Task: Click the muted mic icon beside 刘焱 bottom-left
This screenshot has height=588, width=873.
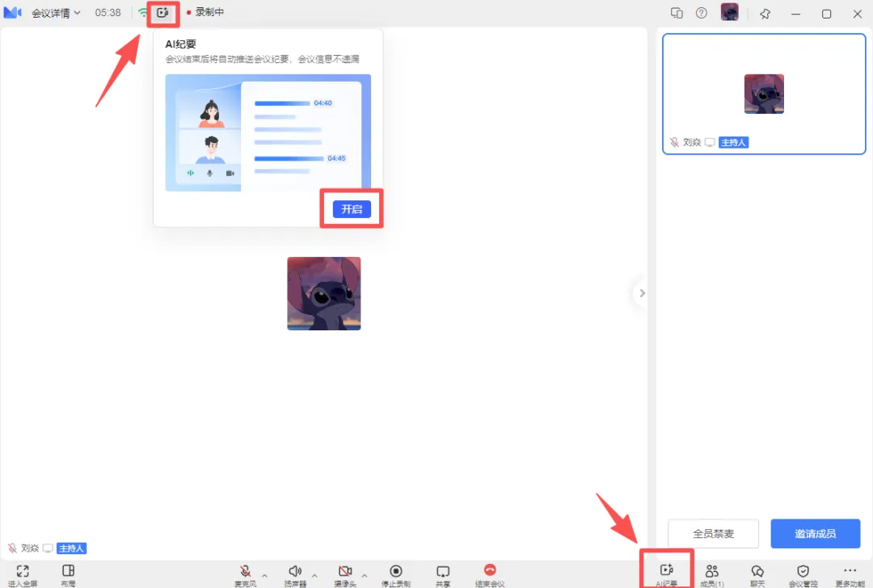Action: click(x=12, y=548)
